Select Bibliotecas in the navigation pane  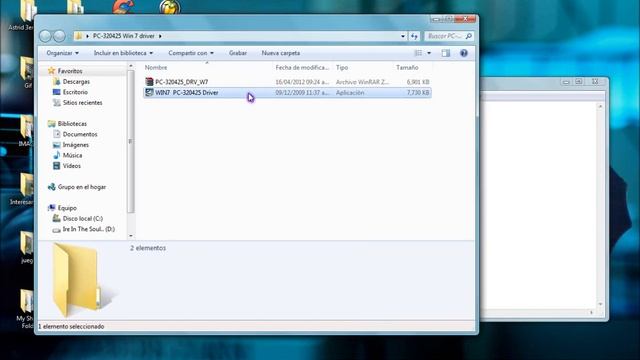[72, 124]
